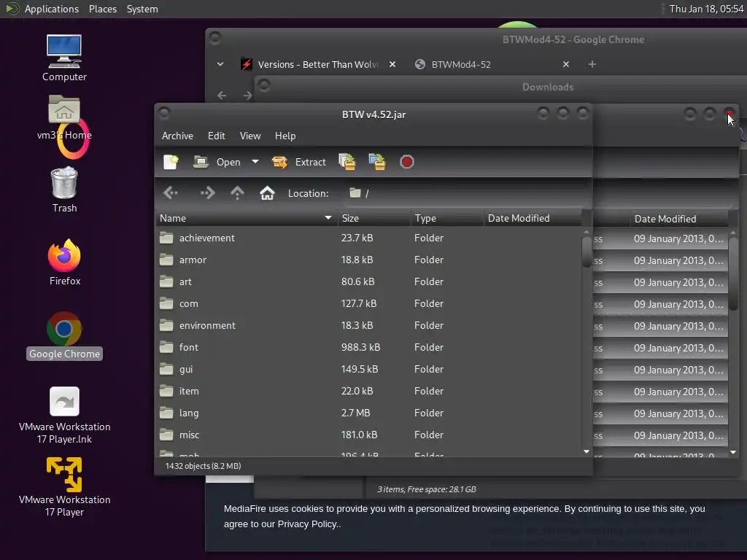Open a new Chrome tab

592,64
